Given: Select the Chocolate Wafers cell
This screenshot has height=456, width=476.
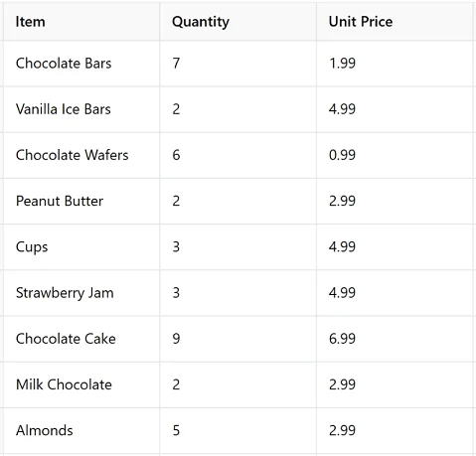Looking at the screenshot, I should point(81,155).
